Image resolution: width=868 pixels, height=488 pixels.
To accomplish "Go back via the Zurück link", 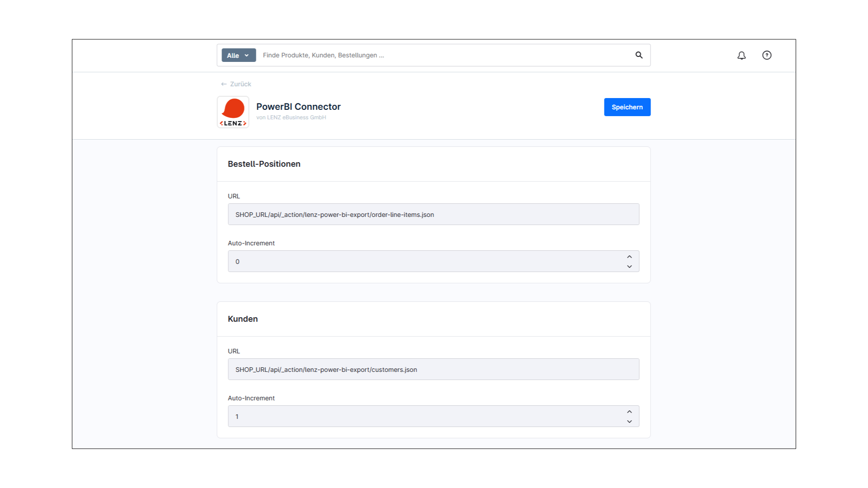I will coord(236,84).
